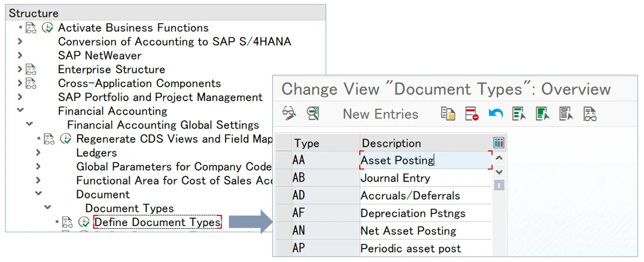Viewport: 644px width, 262px height.
Task: Collapse Financial Accounting Global Settings node
Action: tap(29, 124)
